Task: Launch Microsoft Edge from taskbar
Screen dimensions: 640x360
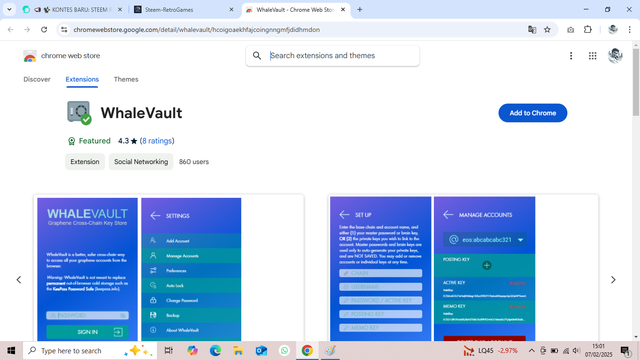Action: pyautogui.click(x=216, y=351)
